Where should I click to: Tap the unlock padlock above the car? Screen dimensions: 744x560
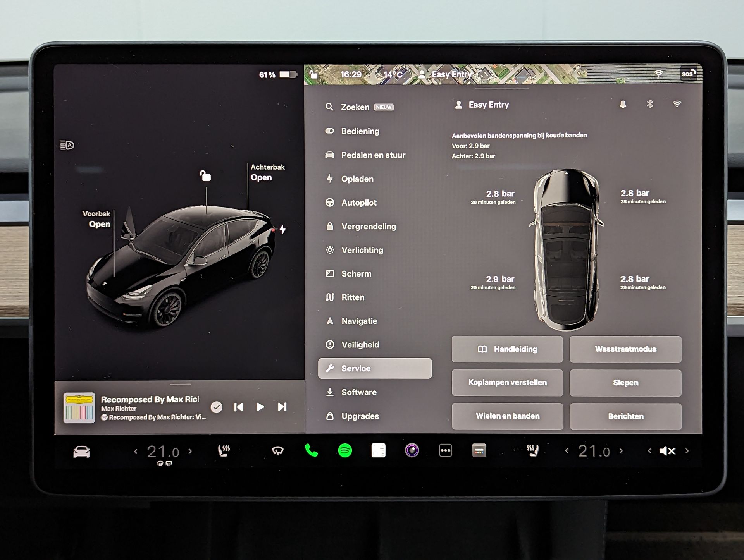[205, 176]
